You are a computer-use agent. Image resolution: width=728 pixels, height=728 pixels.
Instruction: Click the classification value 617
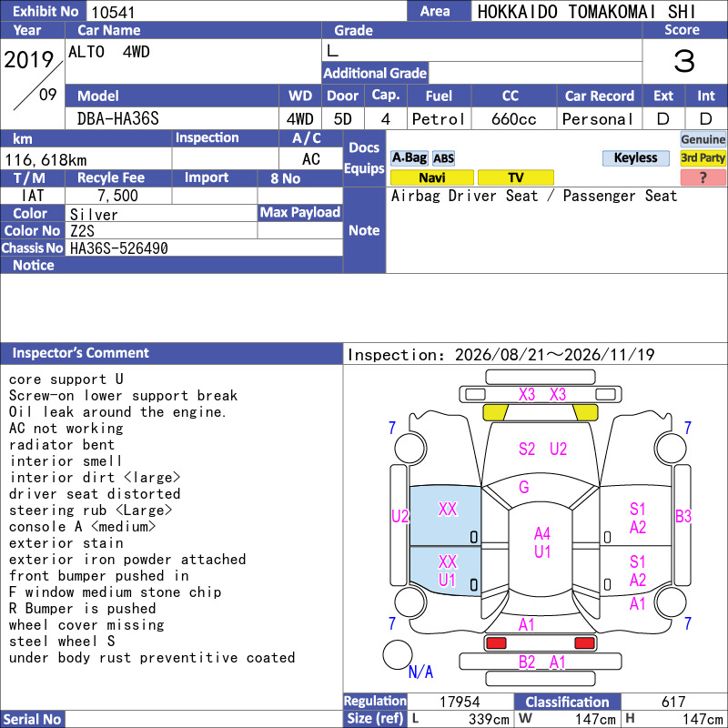pos(673,702)
